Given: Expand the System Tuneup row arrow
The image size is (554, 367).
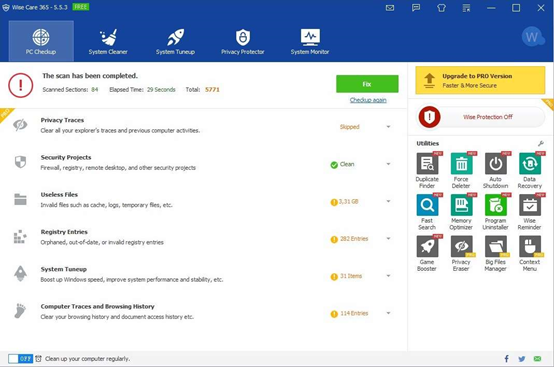Looking at the screenshot, I should click(388, 276).
